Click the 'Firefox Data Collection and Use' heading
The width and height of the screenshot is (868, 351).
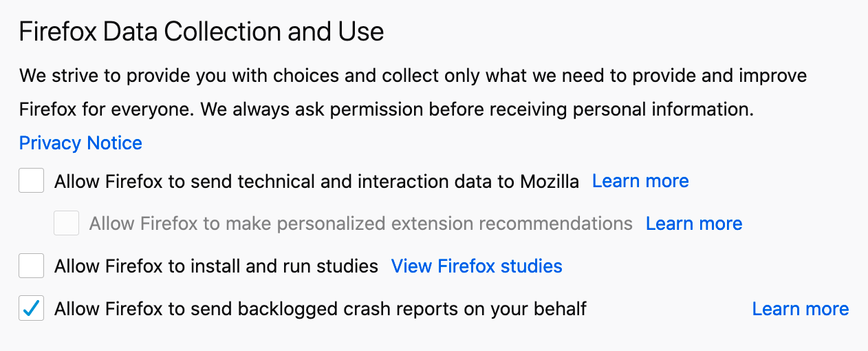(201, 32)
